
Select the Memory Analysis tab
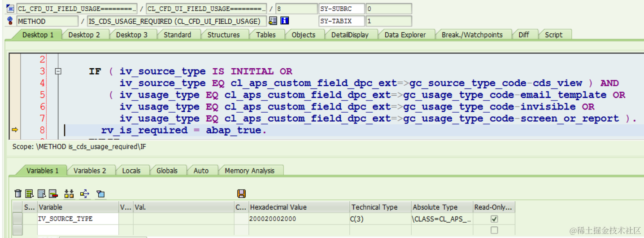pyautogui.click(x=249, y=171)
